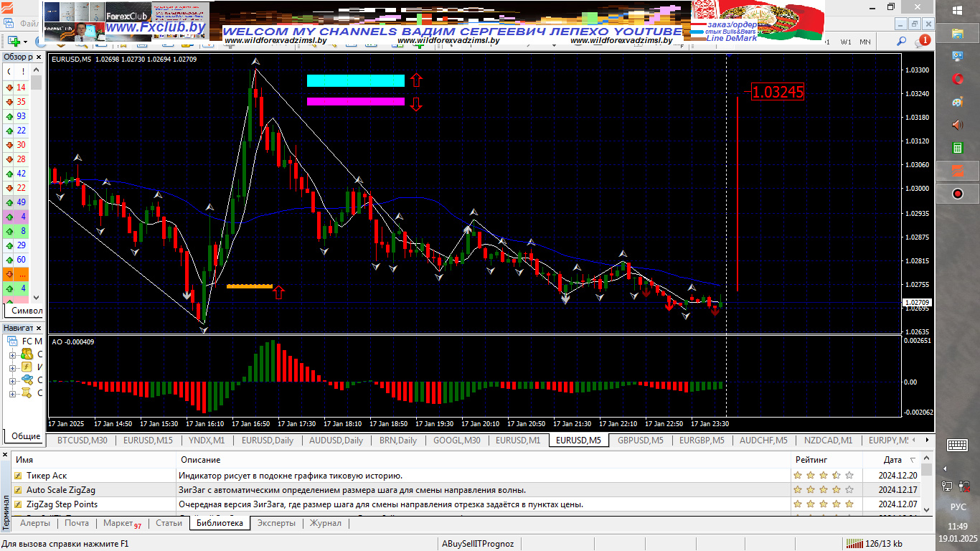The width and height of the screenshot is (980, 551).
Task: Click the cyan bar on the chart
Action: pyautogui.click(x=356, y=80)
